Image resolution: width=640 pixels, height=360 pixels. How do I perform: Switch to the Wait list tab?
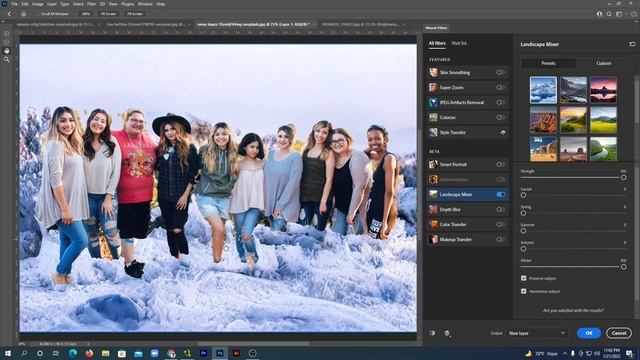pyautogui.click(x=459, y=43)
